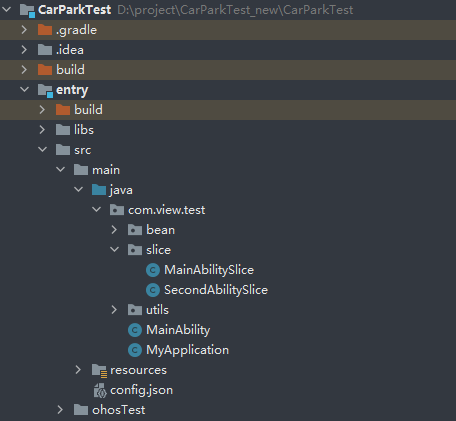The height and width of the screenshot is (421, 456).
Task: Click the MainAbility class icon
Action: point(135,330)
